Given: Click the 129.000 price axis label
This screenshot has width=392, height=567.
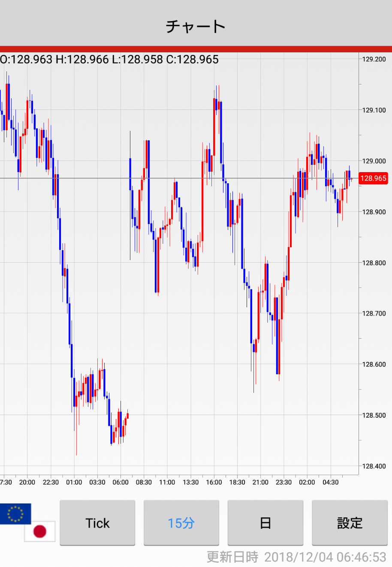Looking at the screenshot, I should (x=374, y=161).
